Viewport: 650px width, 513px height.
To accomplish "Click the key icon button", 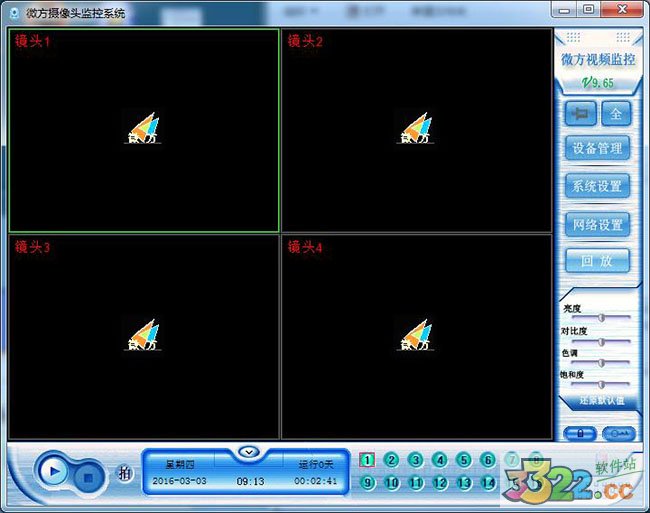I will pyautogui.click(x=619, y=433).
